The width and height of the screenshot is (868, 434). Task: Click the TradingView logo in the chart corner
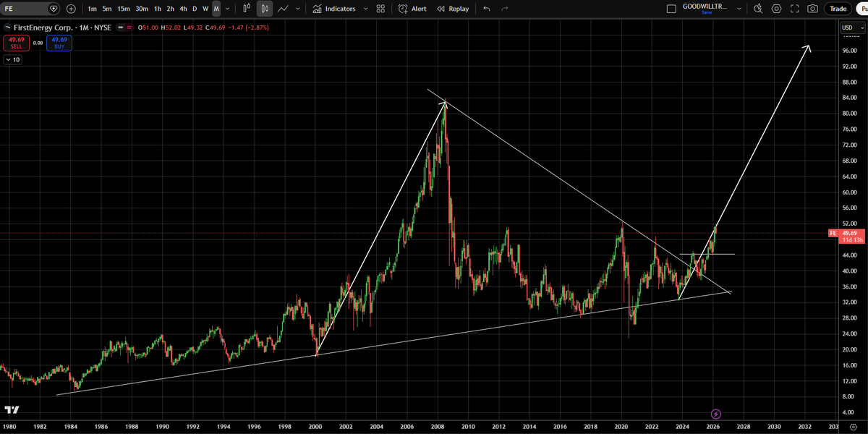[10, 409]
